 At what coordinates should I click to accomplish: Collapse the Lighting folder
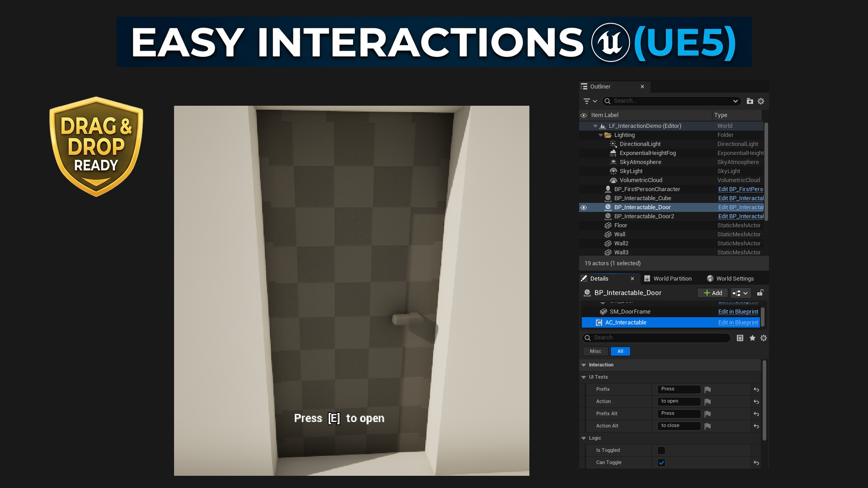point(601,135)
